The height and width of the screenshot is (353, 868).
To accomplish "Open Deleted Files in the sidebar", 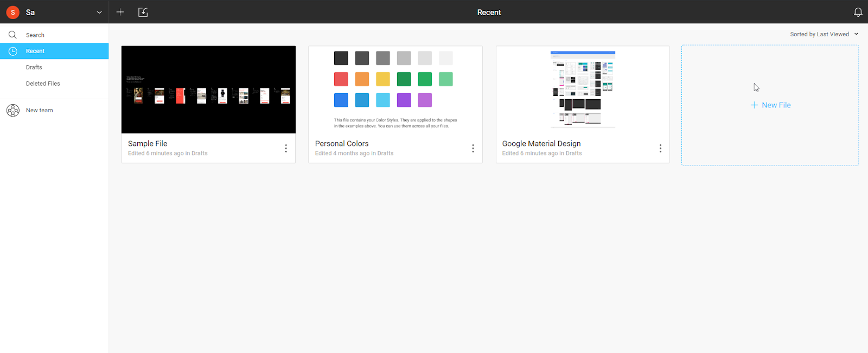I will click(43, 84).
